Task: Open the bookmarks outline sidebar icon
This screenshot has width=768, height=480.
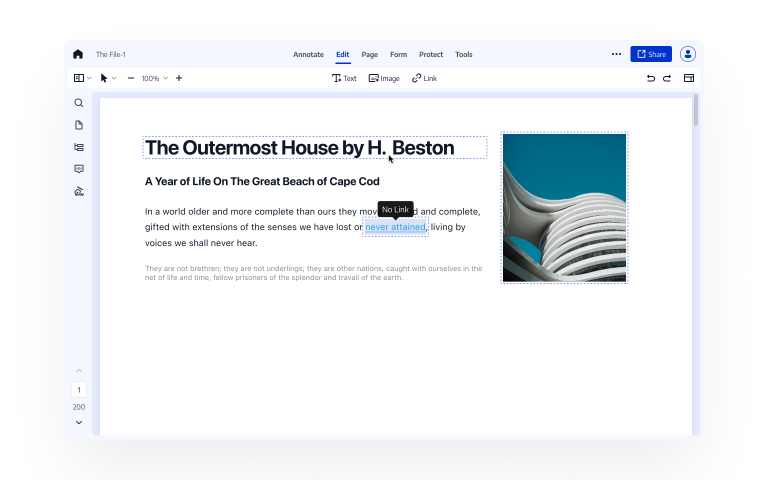Action: 79,147
